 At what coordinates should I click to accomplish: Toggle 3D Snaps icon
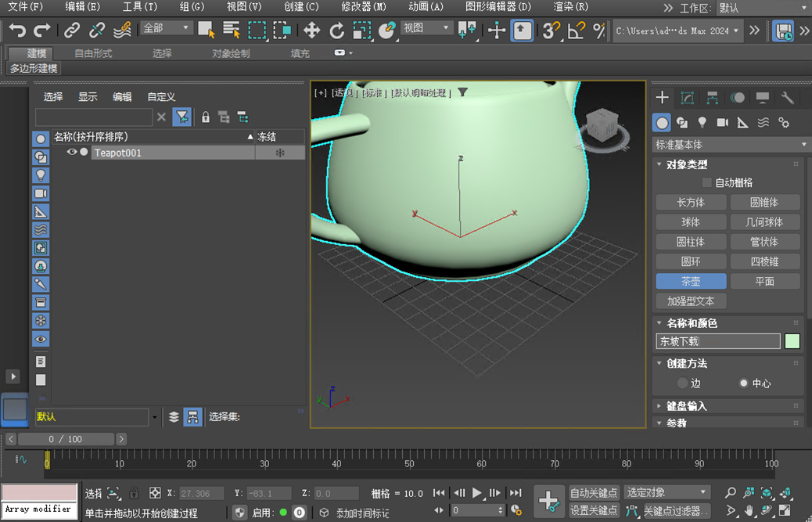coord(551,31)
